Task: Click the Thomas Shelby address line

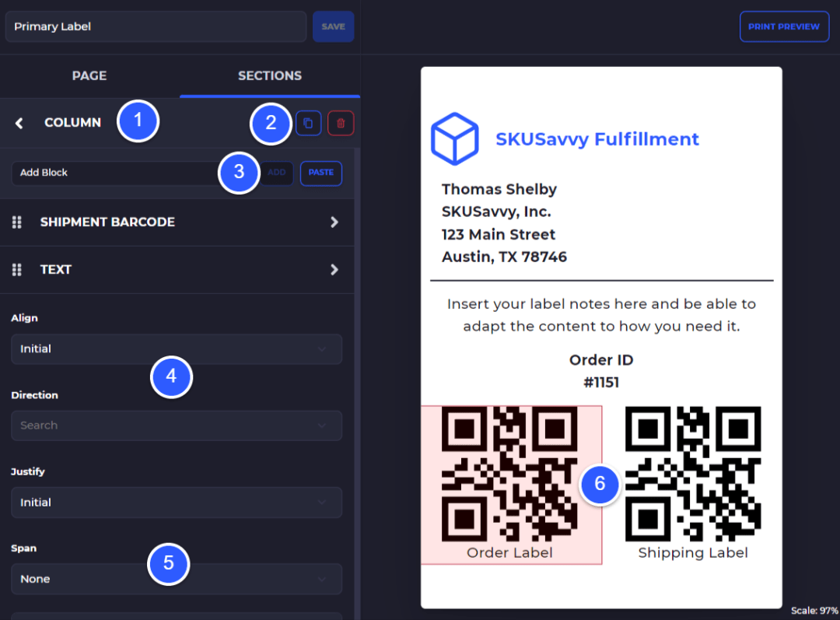Action: coord(499,189)
